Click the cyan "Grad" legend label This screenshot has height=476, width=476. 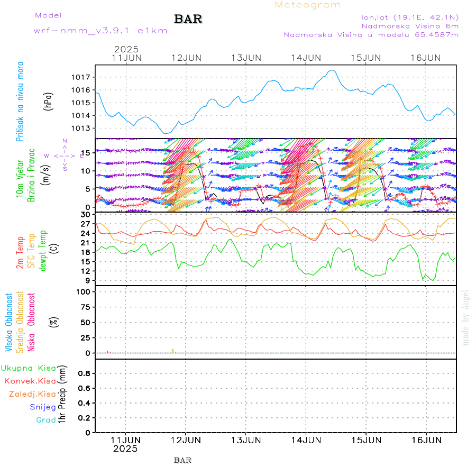pyautogui.click(x=46, y=420)
